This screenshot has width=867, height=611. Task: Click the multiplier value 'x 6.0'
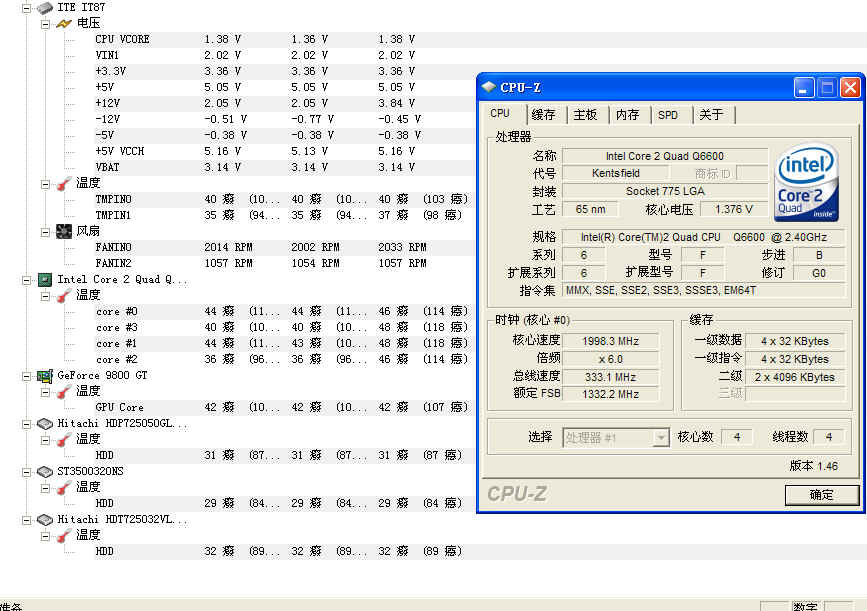coord(610,359)
